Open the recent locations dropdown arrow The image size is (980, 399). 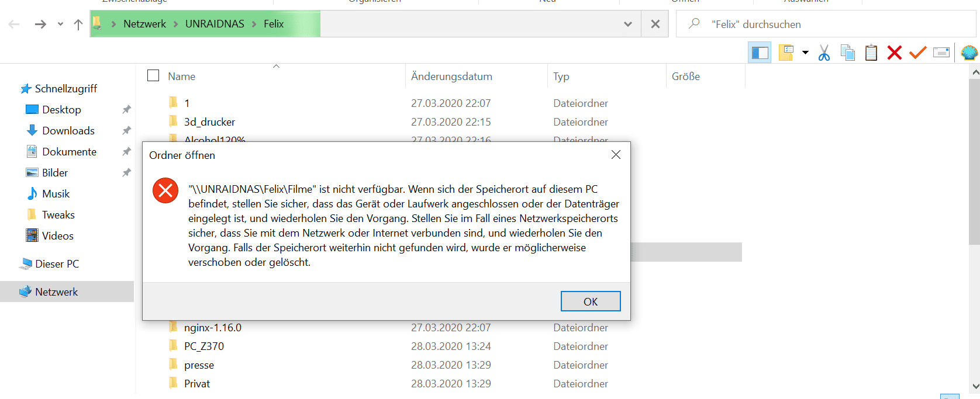(60, 24)
